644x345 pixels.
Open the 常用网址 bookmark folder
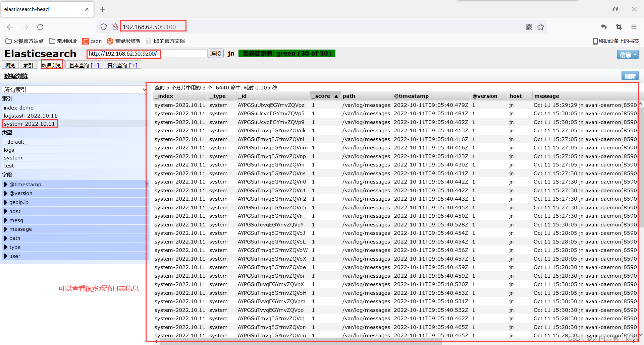coord(63,41)
